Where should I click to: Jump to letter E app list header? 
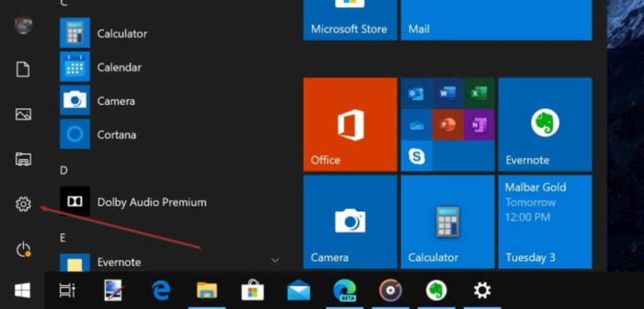[x=63, y=237]
